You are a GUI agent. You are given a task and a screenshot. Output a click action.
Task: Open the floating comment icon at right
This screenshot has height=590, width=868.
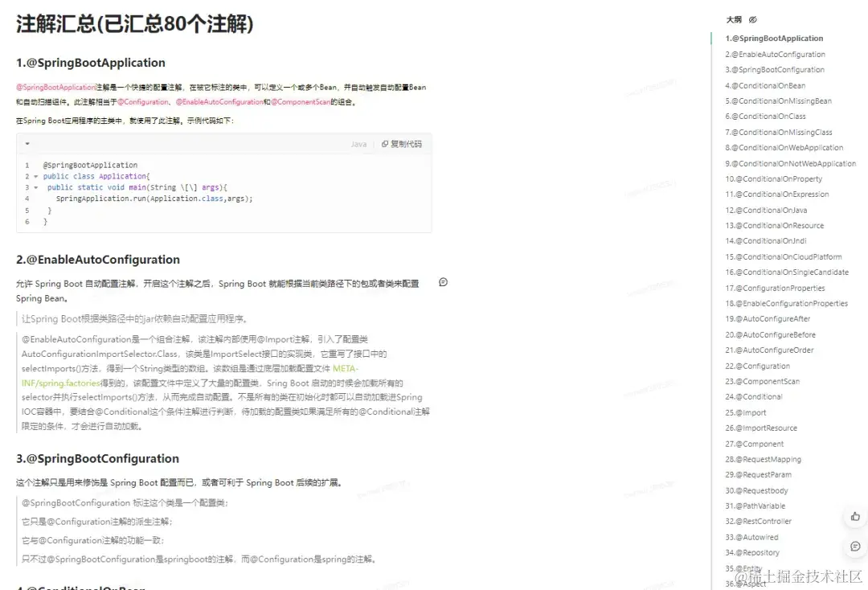click(855, 547)
